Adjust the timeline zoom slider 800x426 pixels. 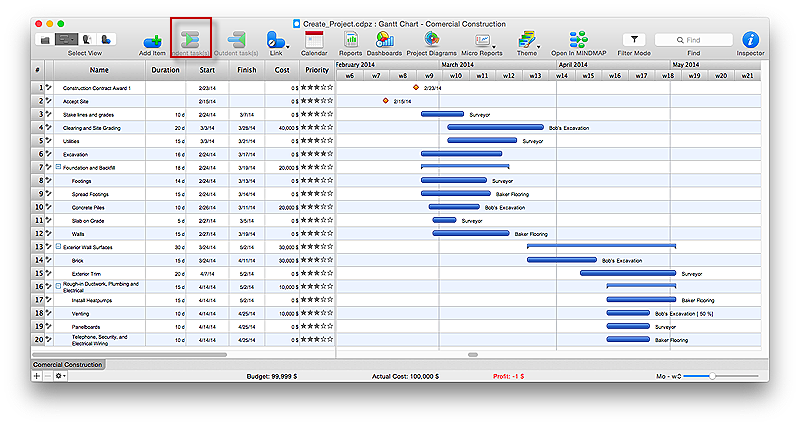pyautogui.click(x=712, y=376)
